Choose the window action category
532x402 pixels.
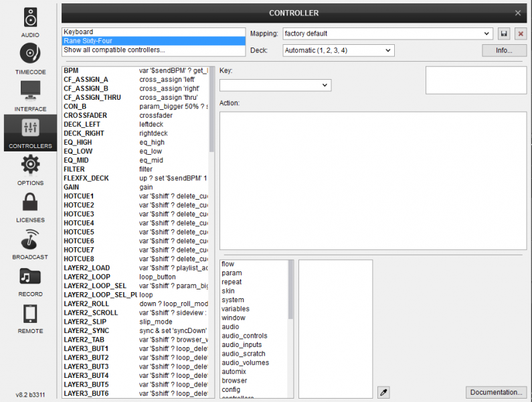(x=254, y=318)
